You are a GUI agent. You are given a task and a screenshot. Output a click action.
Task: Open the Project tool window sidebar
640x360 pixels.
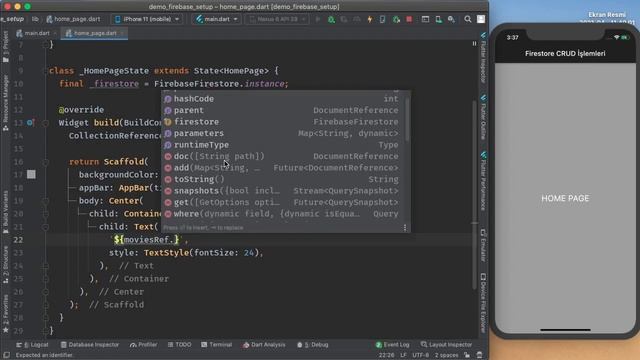pos(5,46)
